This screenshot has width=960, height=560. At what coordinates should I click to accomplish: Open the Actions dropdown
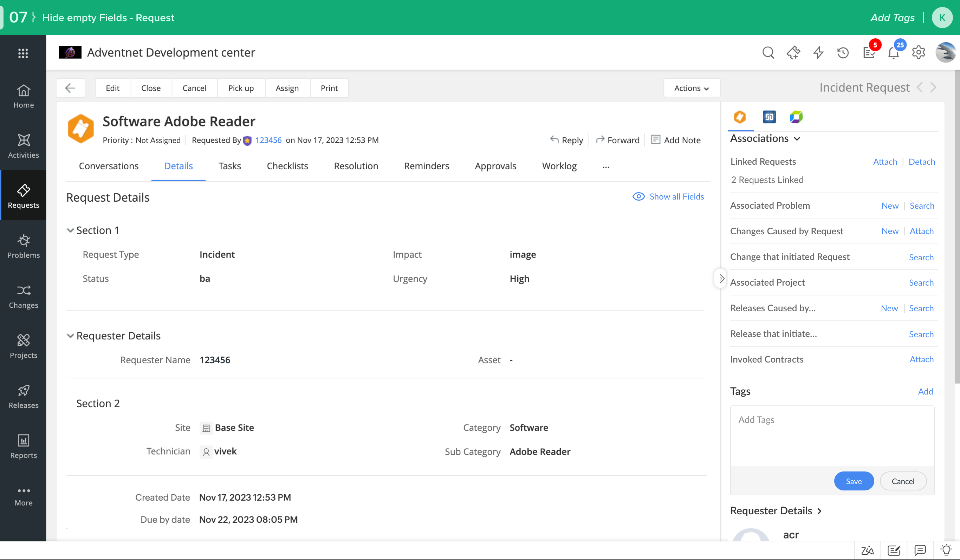click(691, 88)
